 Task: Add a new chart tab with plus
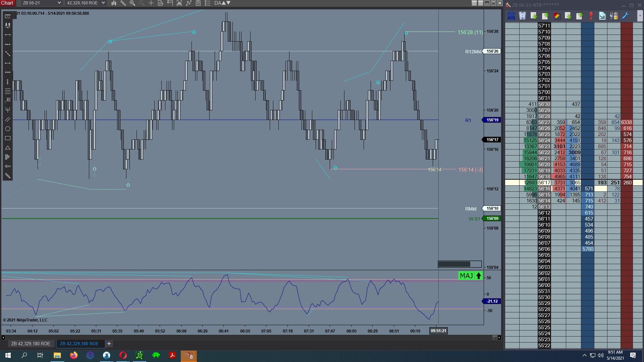point(109,344)
